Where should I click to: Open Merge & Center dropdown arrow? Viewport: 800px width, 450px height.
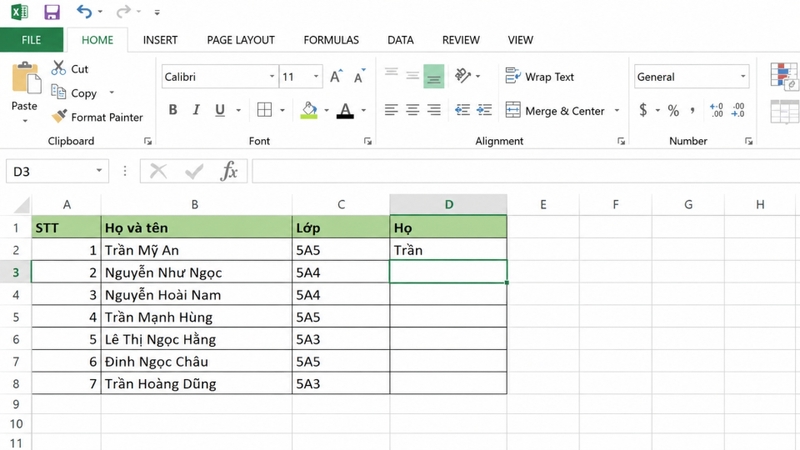pyautogui.click(x=617, y=110)
